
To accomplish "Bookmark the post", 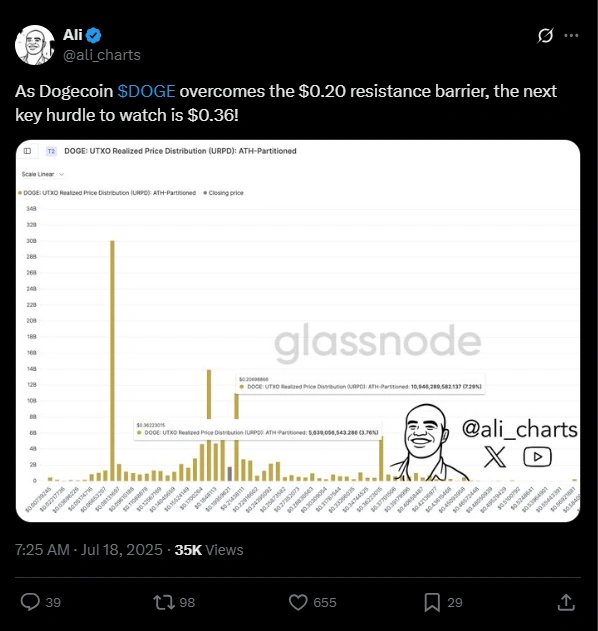I will pos(432,602).
